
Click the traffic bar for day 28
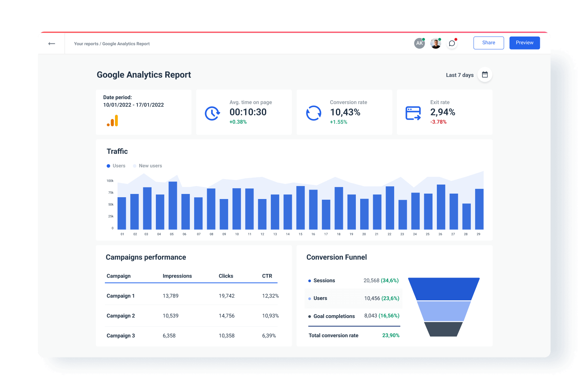pos(466,216)
